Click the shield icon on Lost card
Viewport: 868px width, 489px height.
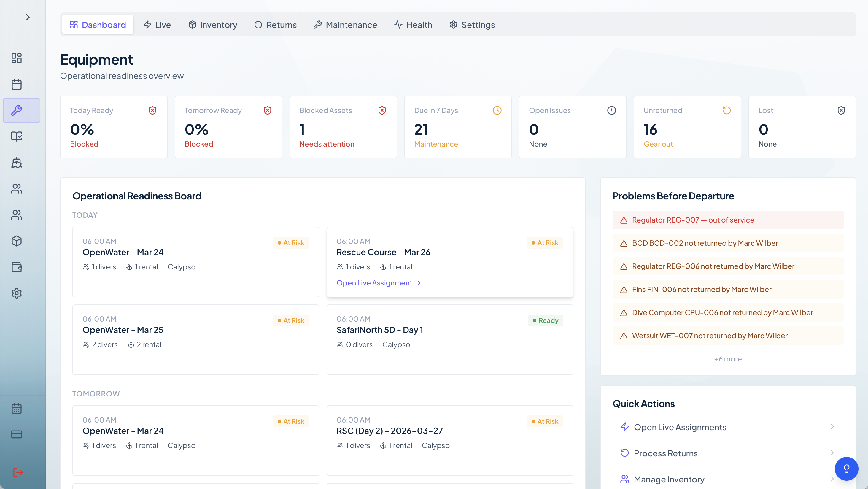click(x=841, y=110)
